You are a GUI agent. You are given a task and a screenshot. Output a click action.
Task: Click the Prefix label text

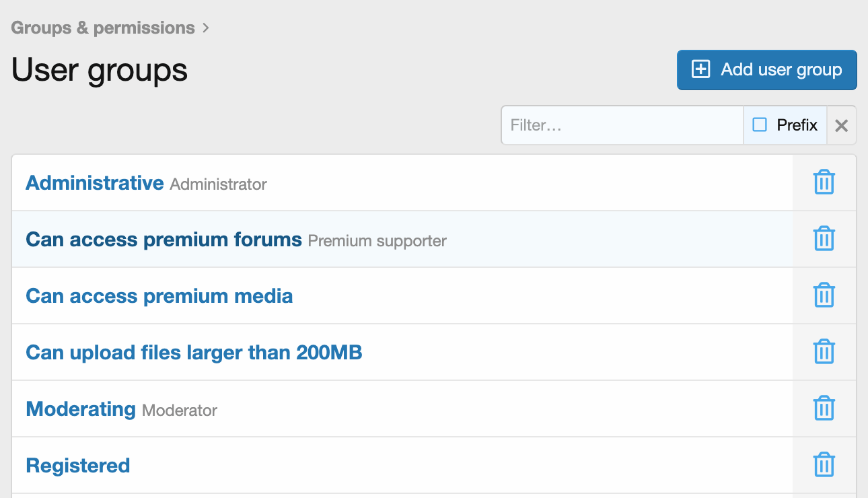click(x=797, y=125)
